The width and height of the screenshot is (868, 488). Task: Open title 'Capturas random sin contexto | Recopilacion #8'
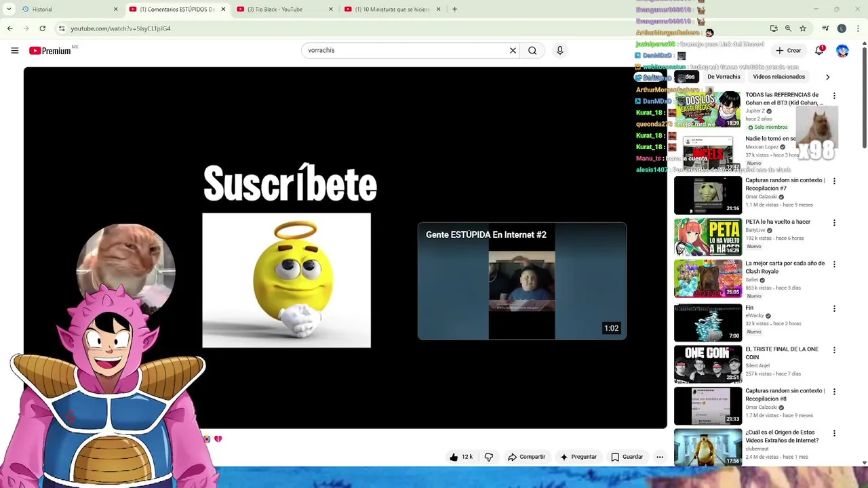coord(785,395)
